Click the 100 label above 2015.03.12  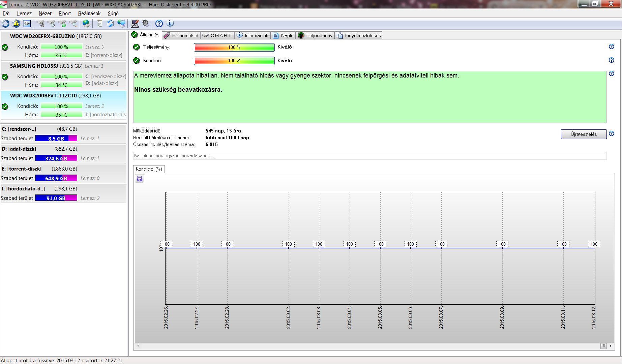click(594, 244)
